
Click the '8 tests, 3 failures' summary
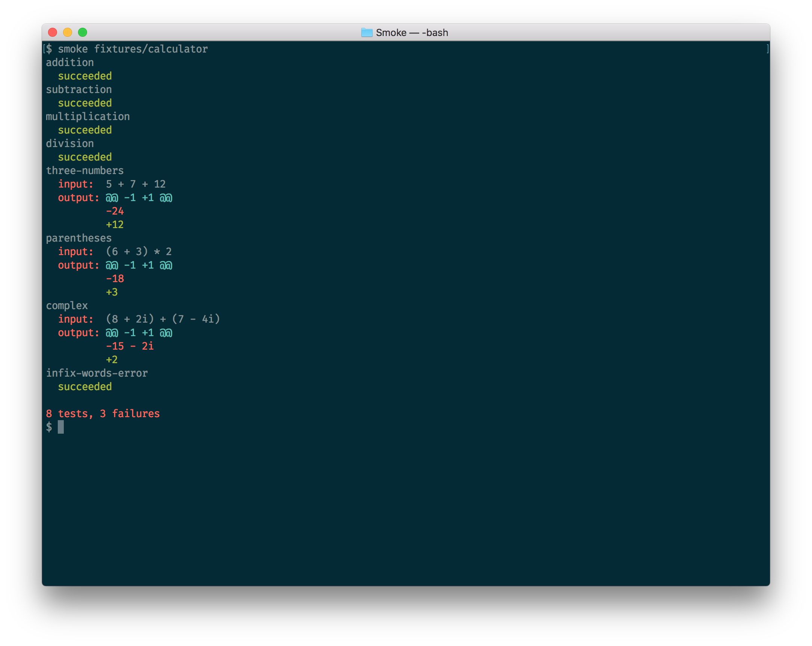[x=103, y=414]
